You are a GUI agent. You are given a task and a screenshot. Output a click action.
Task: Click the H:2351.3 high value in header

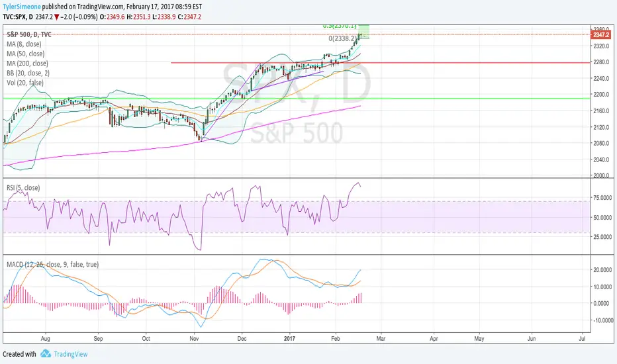pyautogui.click(x=138, y=17)
